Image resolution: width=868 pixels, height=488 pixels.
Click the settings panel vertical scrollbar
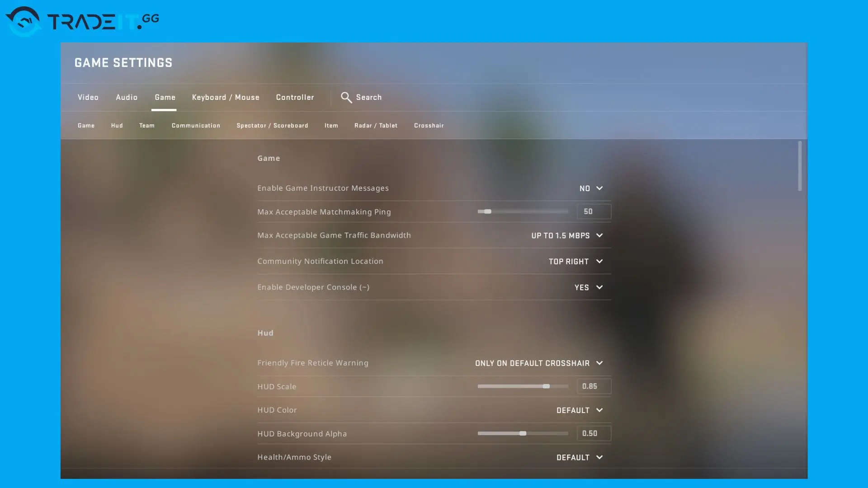800,166
